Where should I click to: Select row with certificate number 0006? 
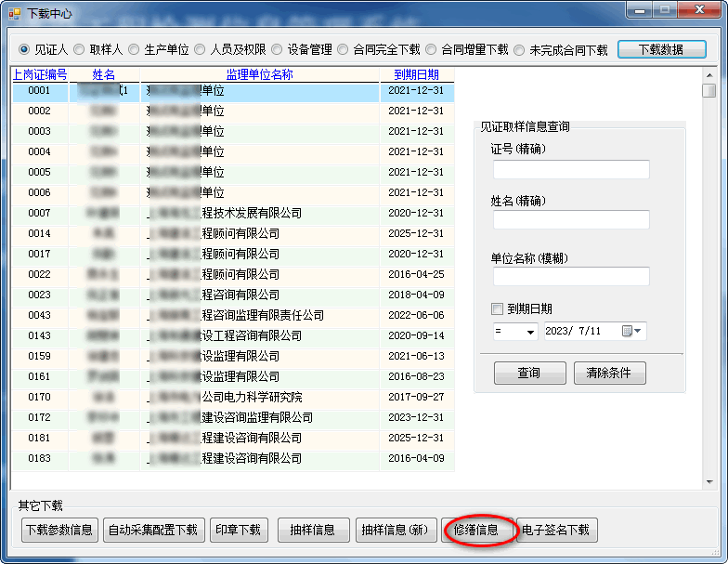pos(233,193)
